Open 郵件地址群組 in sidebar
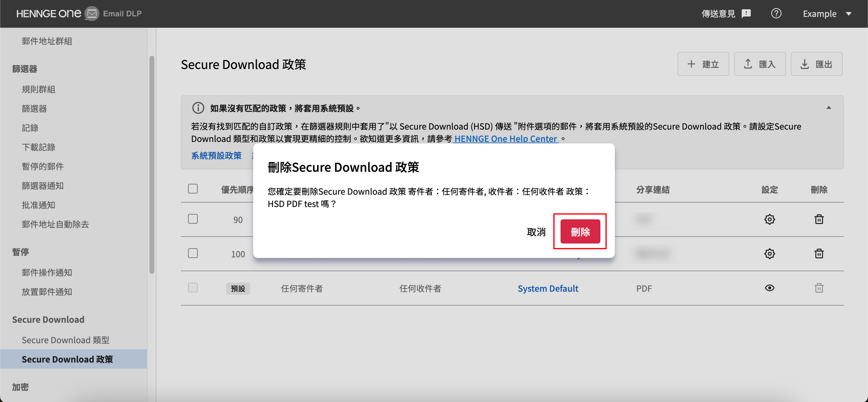This screenshot has height=402, width=868. 47,41
